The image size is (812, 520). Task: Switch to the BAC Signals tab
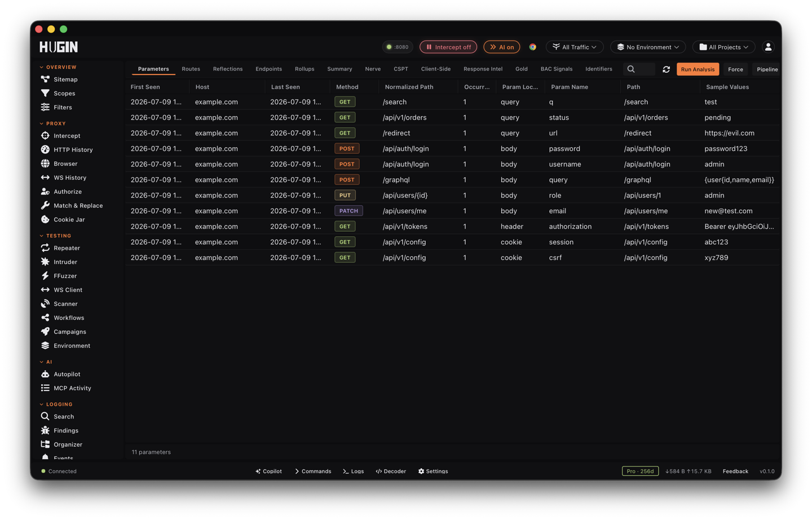pos(557,69)
